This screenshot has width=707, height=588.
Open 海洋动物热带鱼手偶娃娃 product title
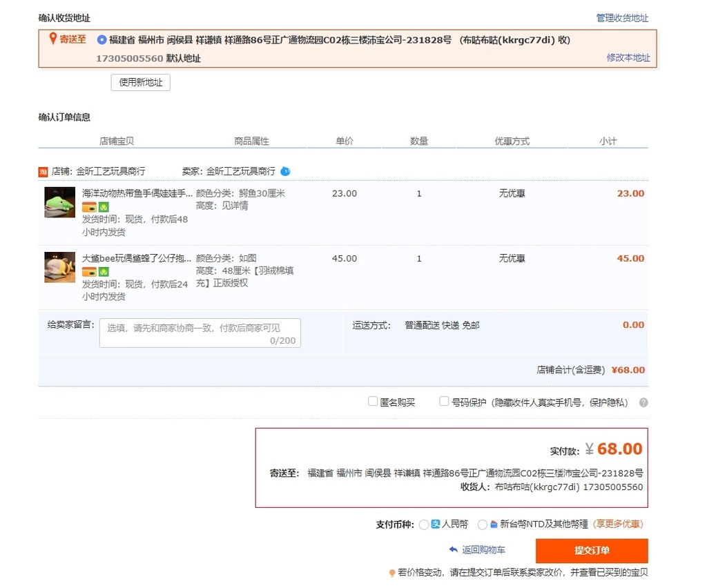[x=137, y=193]
